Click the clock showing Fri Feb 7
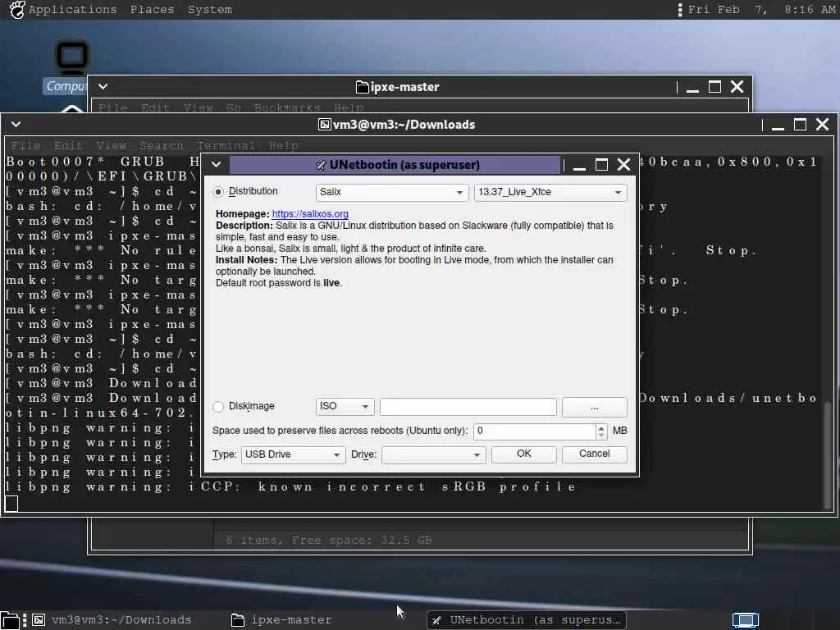This screenshot has height=630, width=840. coord(761,10)
